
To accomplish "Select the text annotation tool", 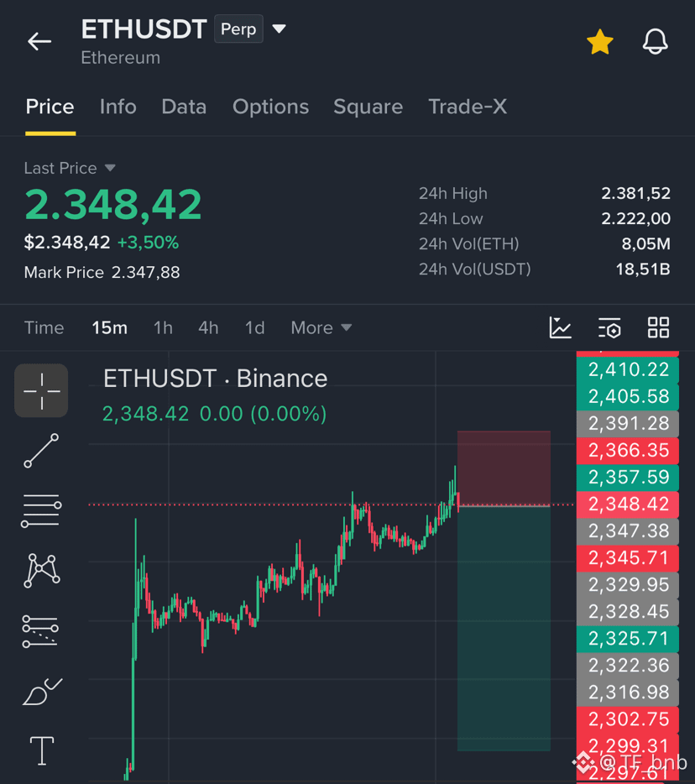I will (x=42, y=751).
